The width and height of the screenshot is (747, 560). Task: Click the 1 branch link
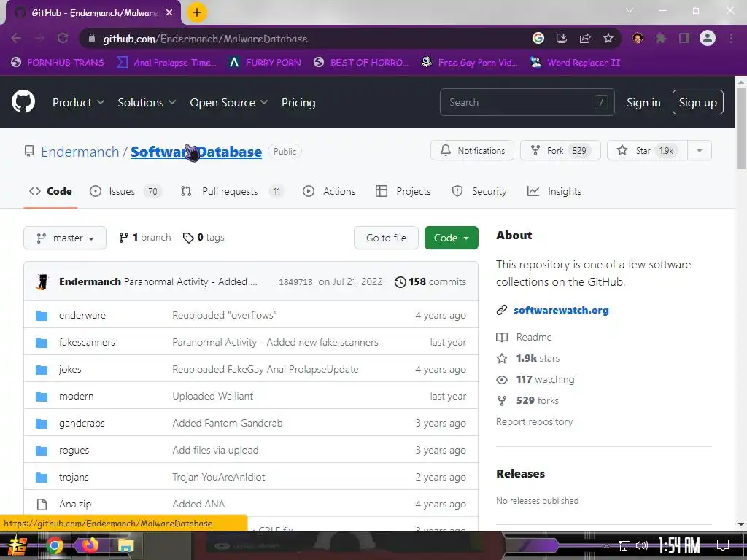(x=145, y=237)
